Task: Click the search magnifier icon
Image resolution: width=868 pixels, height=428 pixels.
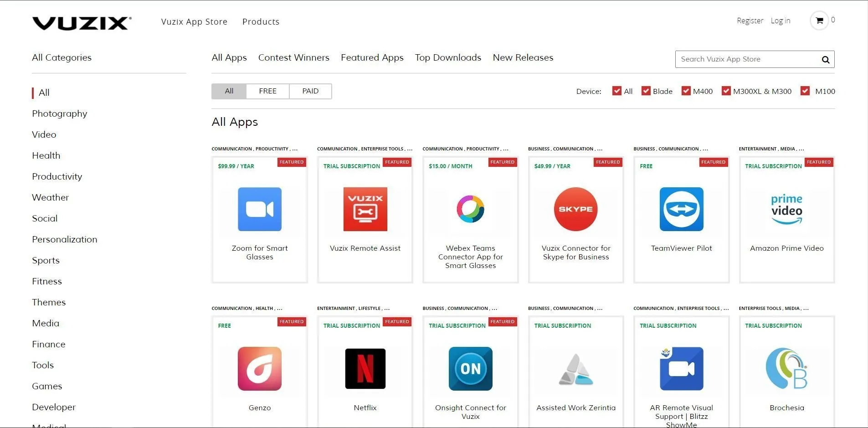Action: (826, 60)
